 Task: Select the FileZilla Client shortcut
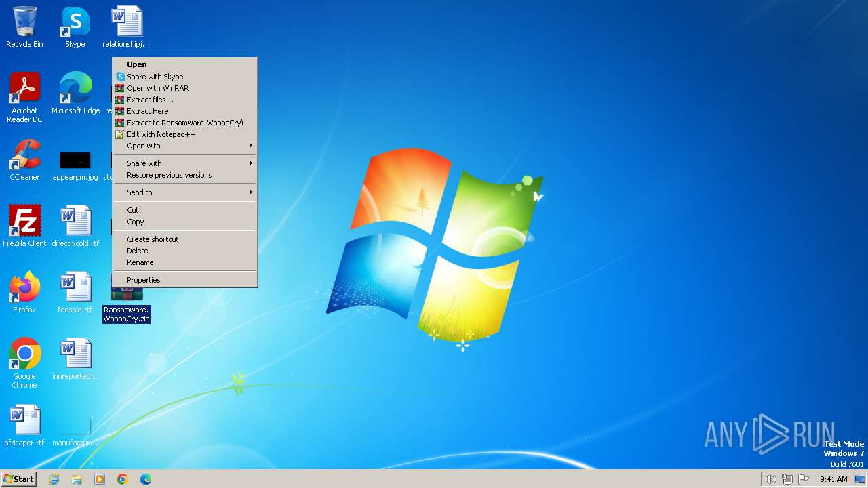point(24,227)
